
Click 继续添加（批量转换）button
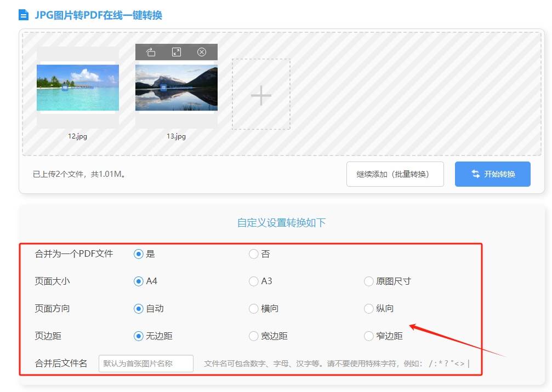pyautogui.click(x=395, y=174)
